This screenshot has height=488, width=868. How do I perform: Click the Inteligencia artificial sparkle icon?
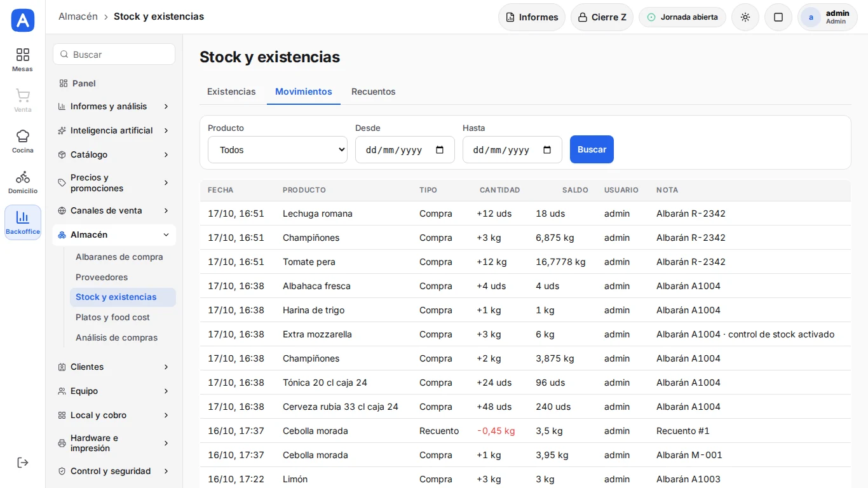click(62, 130)
